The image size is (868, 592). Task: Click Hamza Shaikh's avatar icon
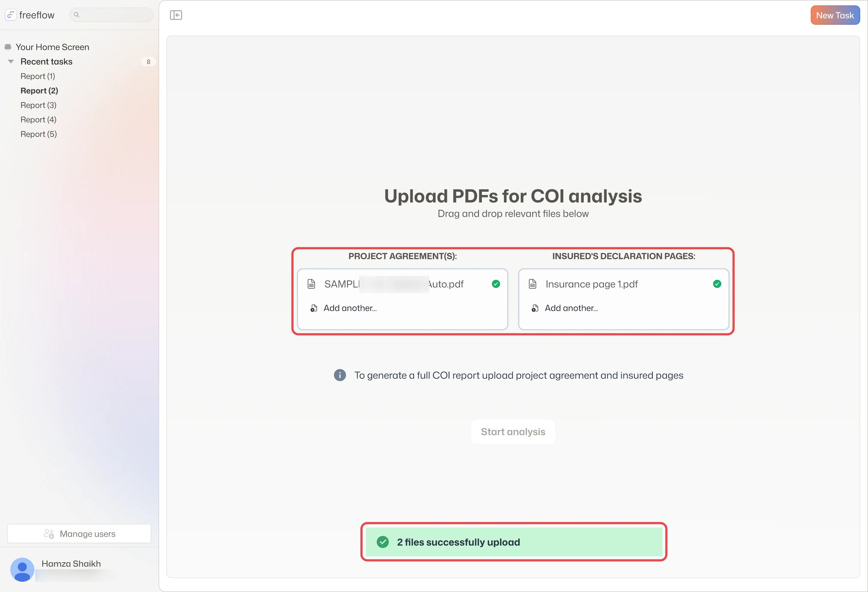pos(22,570)
